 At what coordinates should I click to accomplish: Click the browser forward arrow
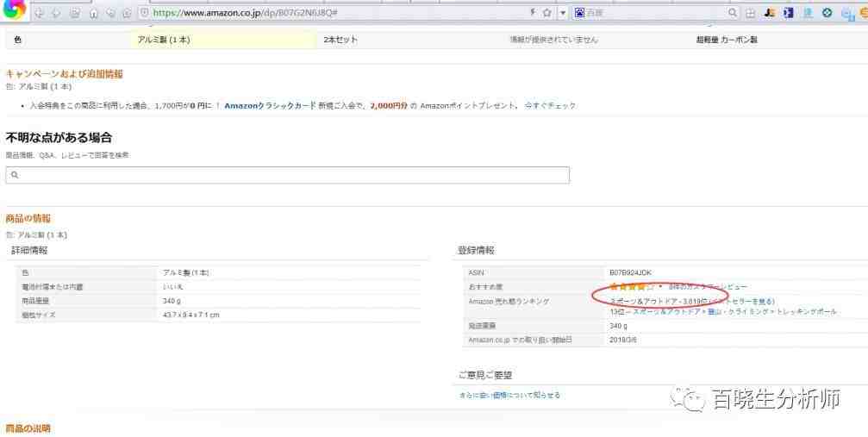pyautogui.click(x=56, y=13)
